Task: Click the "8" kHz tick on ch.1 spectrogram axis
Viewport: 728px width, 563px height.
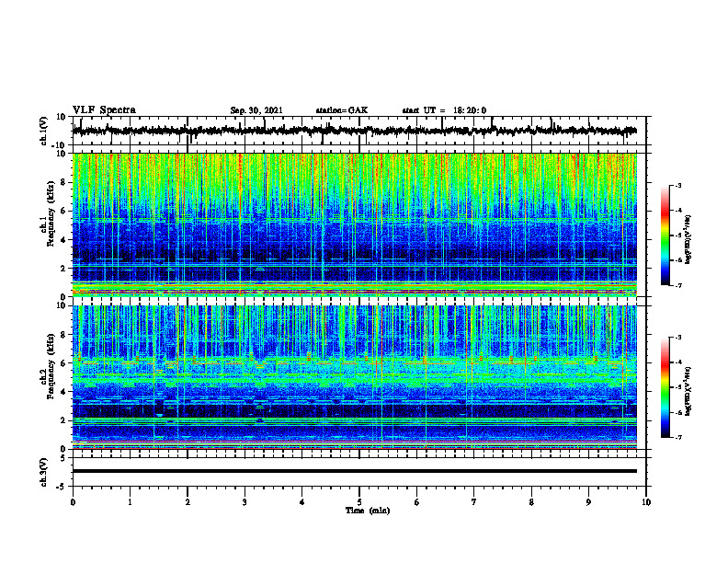Action: pyautogui.click(x=63, y=182)
